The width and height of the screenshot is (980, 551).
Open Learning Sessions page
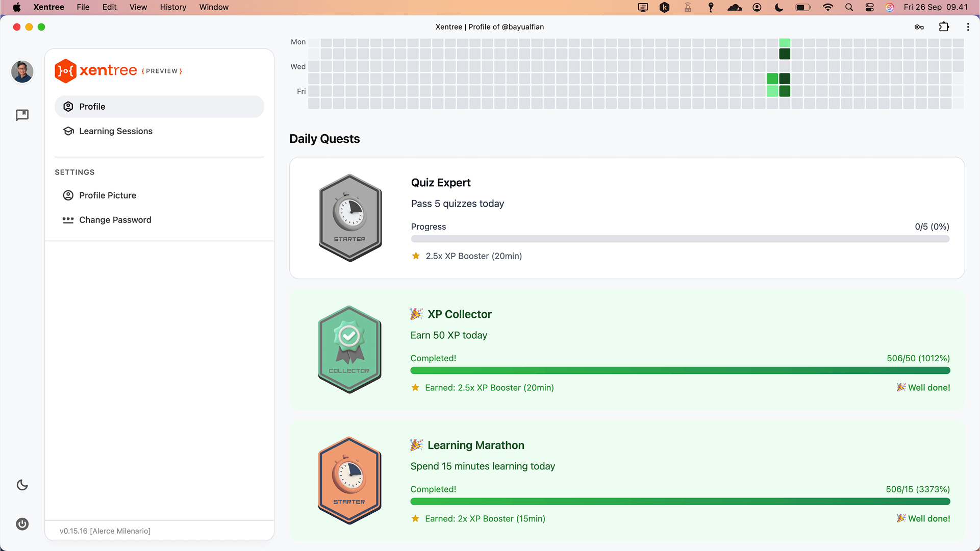[x=115, y=131]
